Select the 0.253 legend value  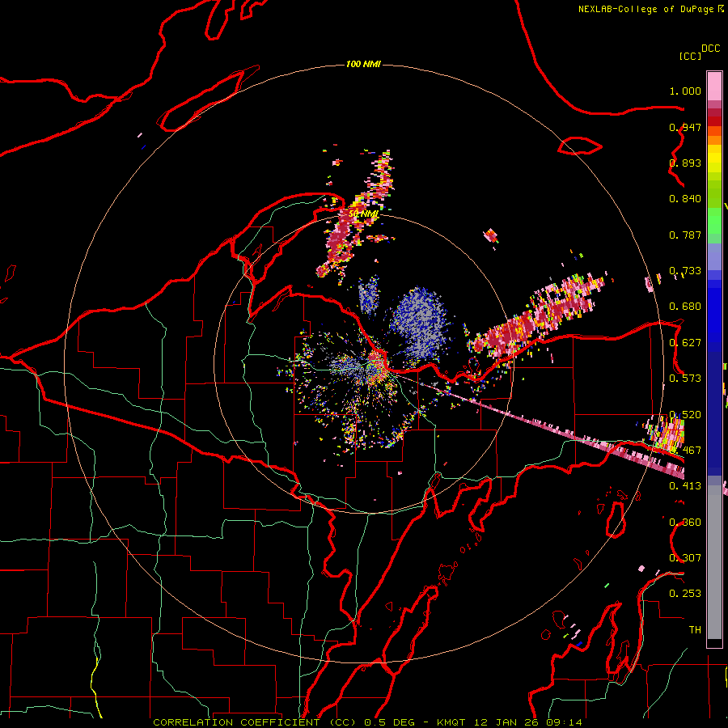point(685,594)
